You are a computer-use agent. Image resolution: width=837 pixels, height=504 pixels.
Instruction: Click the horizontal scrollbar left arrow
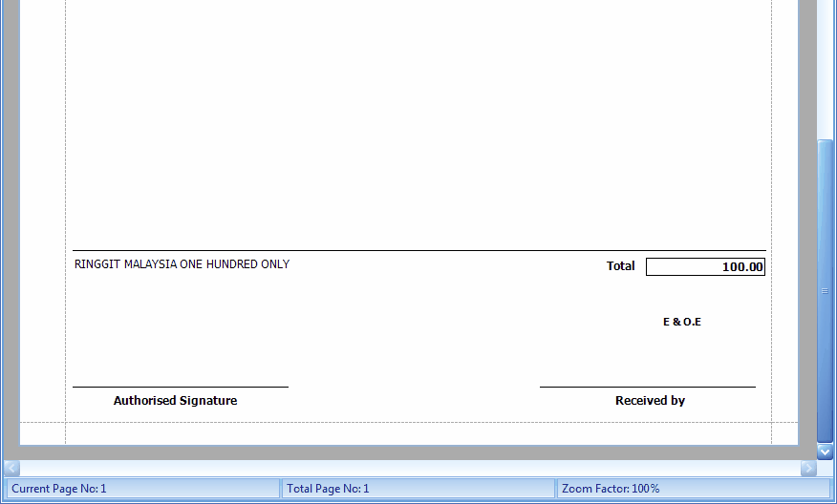click(x=11, y=469)
